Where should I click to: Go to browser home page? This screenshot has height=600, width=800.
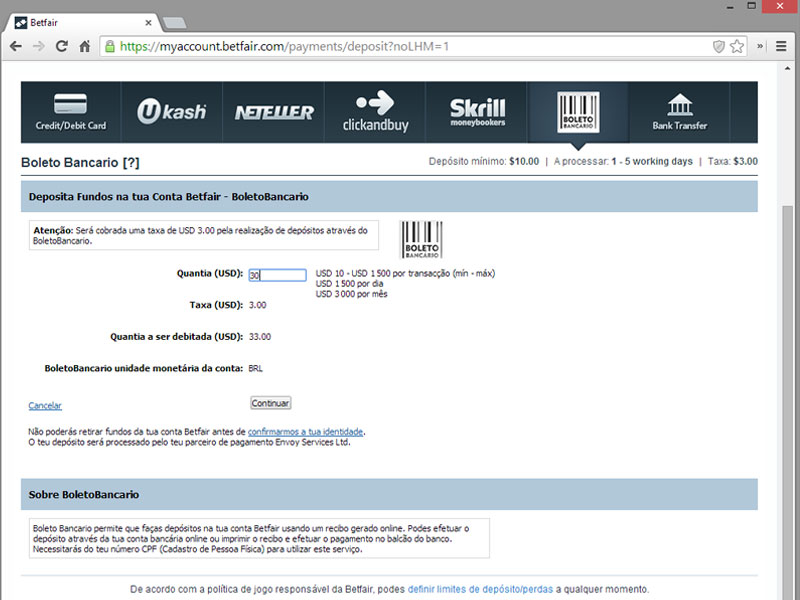(x=85, y=46)
